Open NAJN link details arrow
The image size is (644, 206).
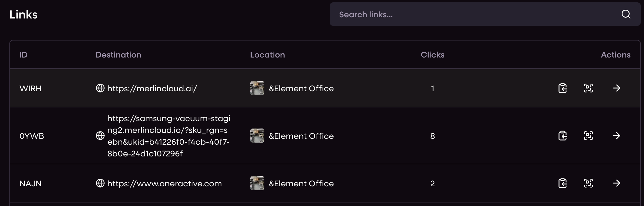click(617, 183)
